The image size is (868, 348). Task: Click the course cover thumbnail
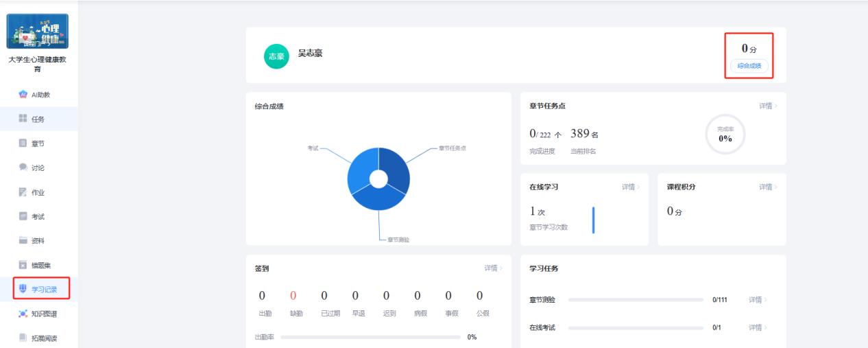click(38, 32)
